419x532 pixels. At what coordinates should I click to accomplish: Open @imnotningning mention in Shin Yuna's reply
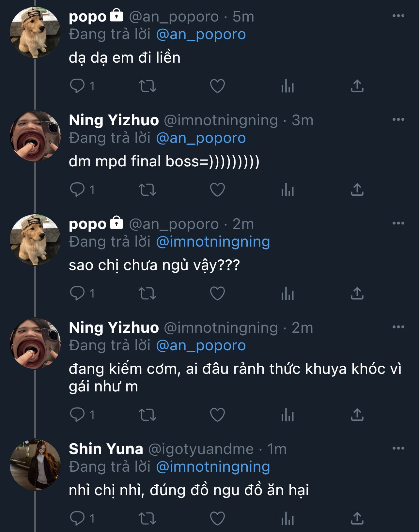coord(213,467)
